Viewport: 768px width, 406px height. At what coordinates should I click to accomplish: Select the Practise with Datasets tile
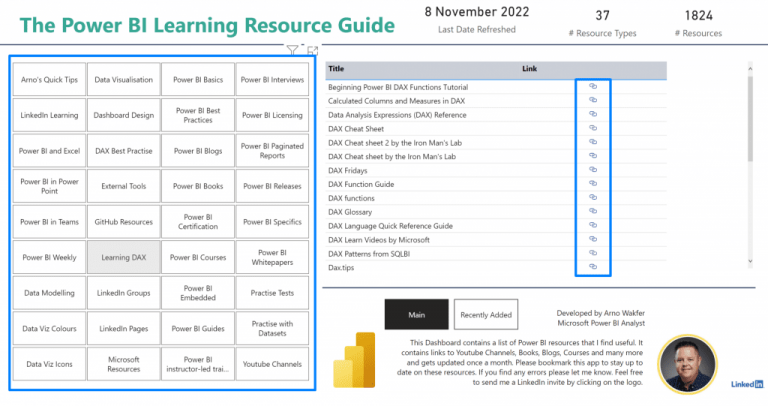pyautogui.click(x=272, y=329)
